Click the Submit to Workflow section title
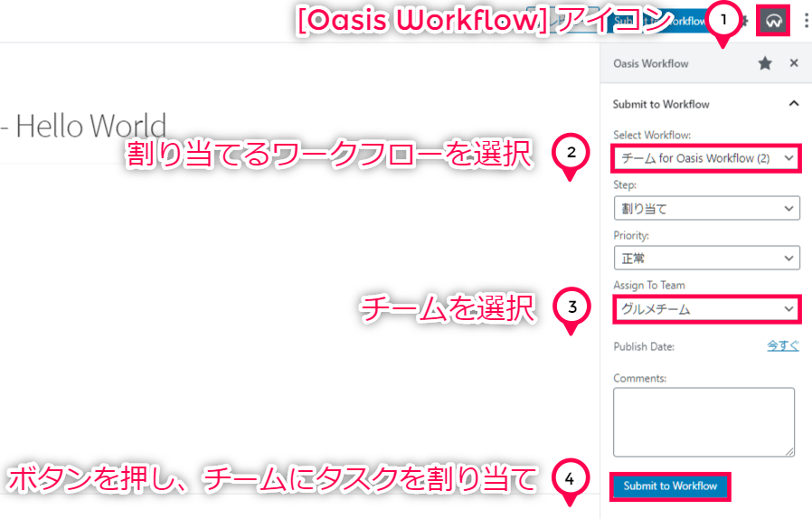The height and width of the screenshot is (519, 812). pyautogui.click(x=661, y=104)
